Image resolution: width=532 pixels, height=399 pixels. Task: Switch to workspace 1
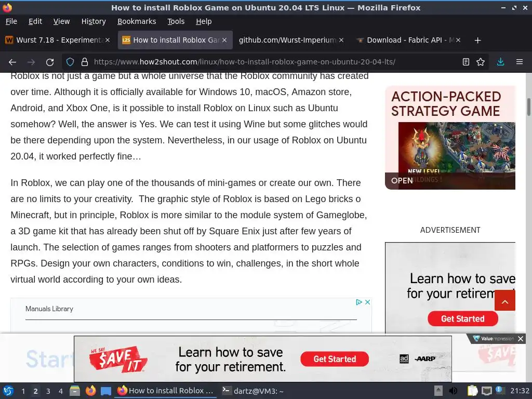click(x=23, y=391)
